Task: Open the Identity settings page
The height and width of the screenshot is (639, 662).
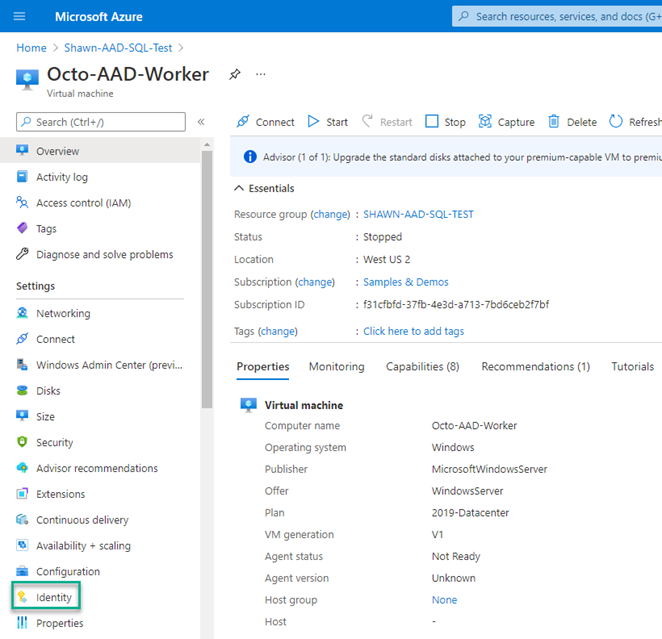Action: 54,598
